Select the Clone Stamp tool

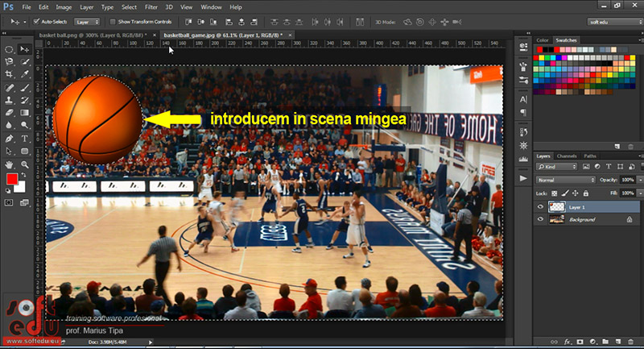pyautogui.click(x=9, y=100)
